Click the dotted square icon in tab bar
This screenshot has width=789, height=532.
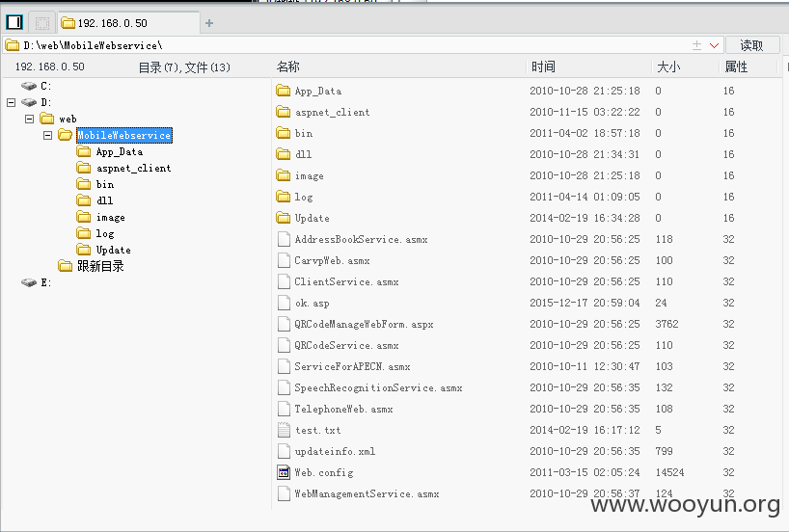coord(42,23)
